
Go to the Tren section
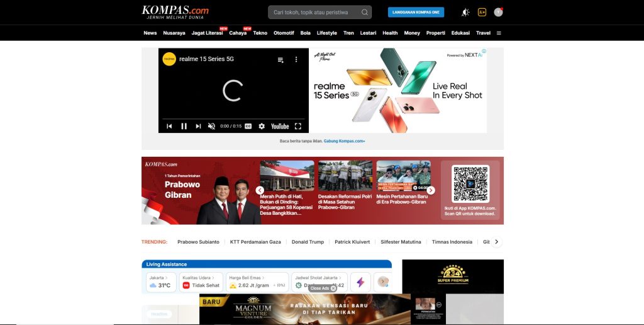point(348,33)
